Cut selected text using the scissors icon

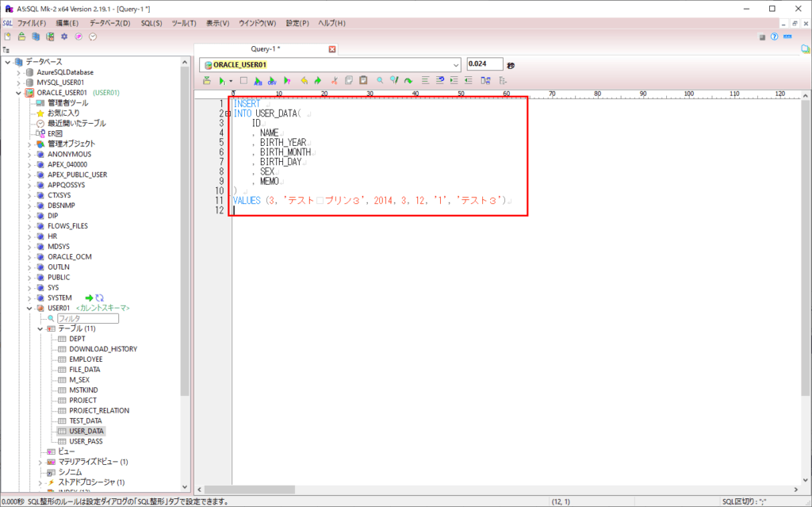(335, 80)
